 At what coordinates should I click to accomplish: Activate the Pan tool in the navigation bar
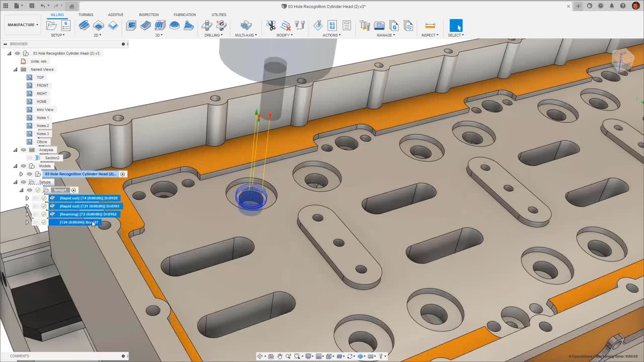click(x=280, y=356)
